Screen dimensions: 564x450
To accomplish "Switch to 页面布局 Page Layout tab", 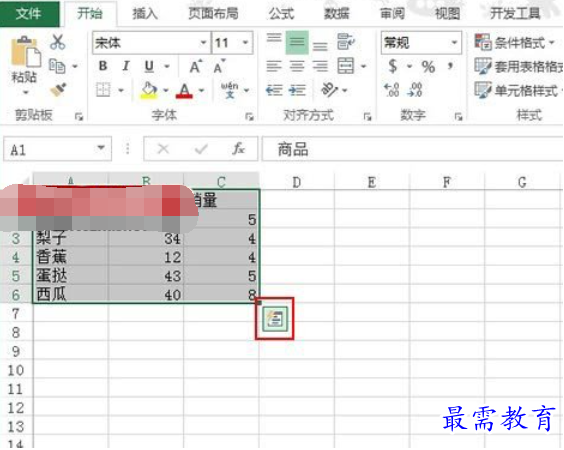I will coord(213,14).
